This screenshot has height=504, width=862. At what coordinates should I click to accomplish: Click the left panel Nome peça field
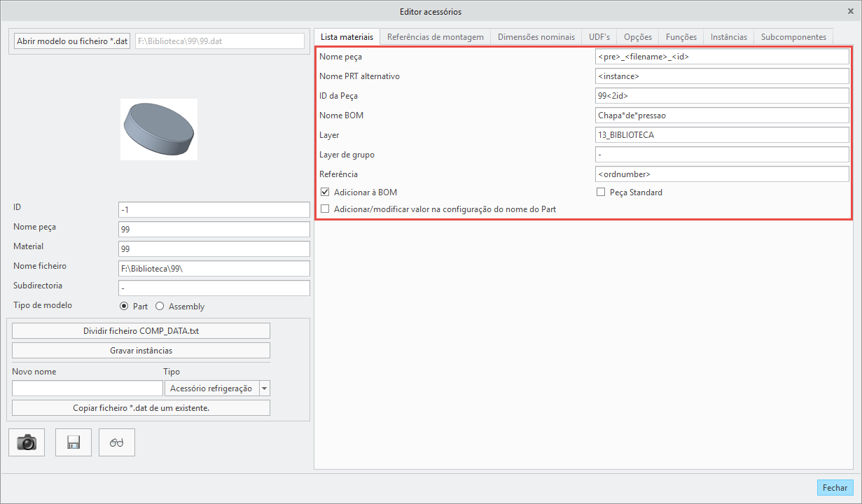tap(214, 230)
